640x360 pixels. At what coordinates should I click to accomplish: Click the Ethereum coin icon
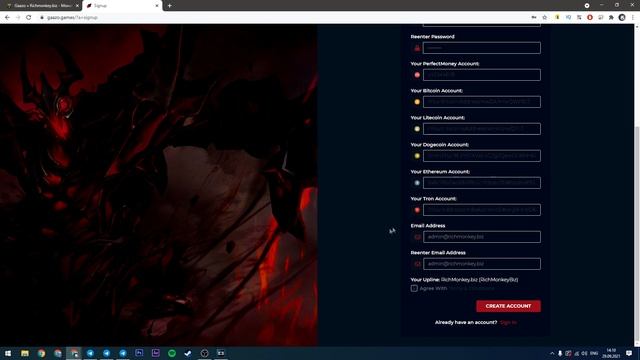coord(417,183)
